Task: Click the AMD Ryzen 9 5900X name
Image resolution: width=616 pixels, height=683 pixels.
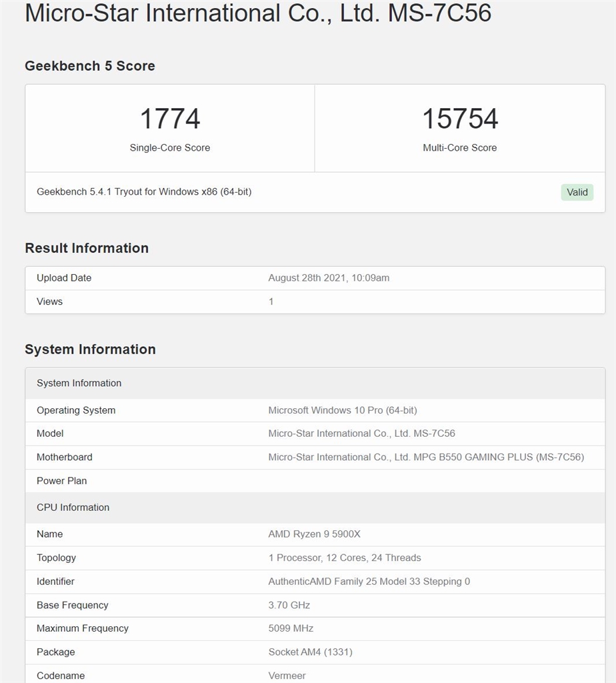Action: (x=314, y=534)
